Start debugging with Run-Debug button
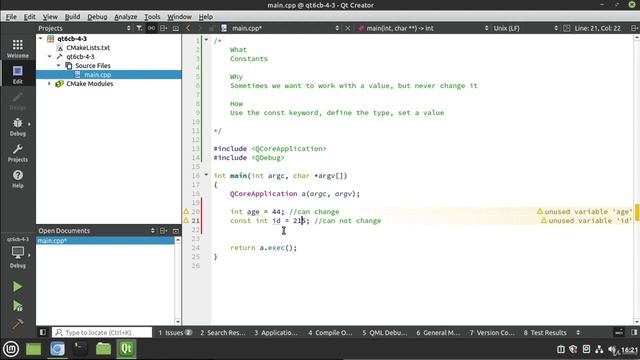The width and height of the screenshot is (640, 360). [17, 306]
